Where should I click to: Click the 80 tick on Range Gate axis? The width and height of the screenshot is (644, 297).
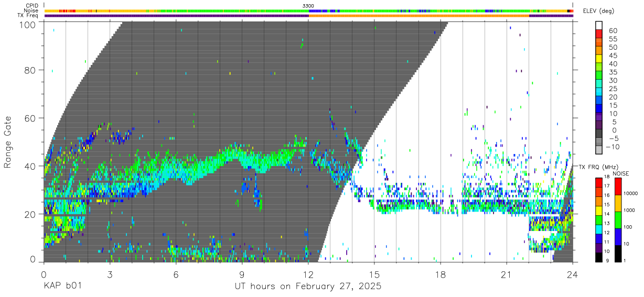[x=30, y=70]
